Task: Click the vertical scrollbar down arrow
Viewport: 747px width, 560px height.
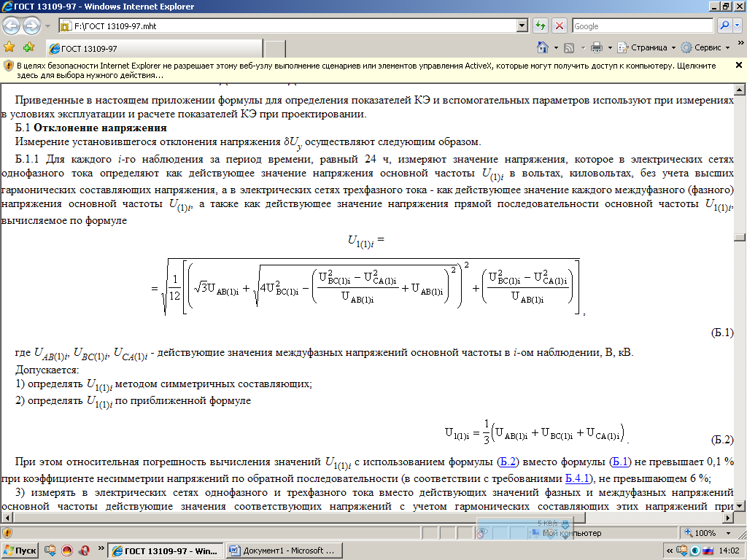Action: [740, 506]
